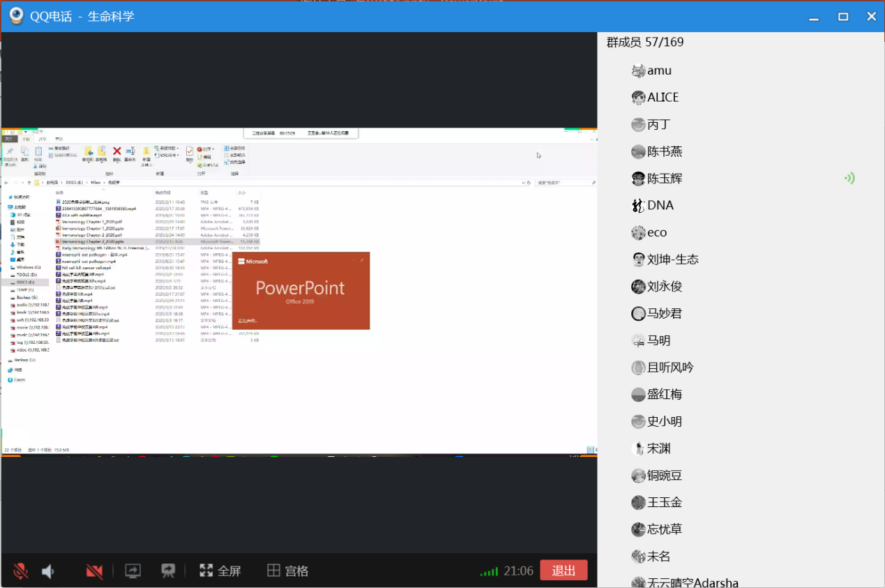Screen dimensions: 885x588
Task: Open the presentation demo icon
Action: [x=167, y=571]
